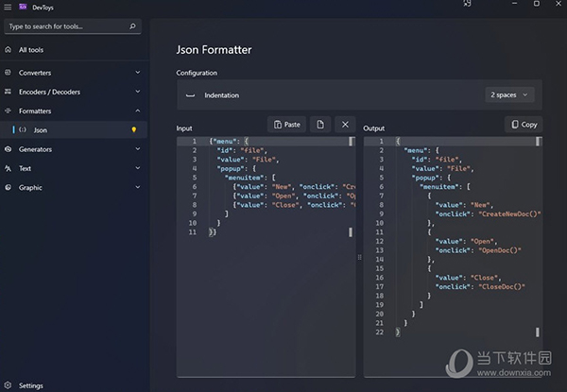
Task: Expand the Generators section
Action: [x=138, y=149]
